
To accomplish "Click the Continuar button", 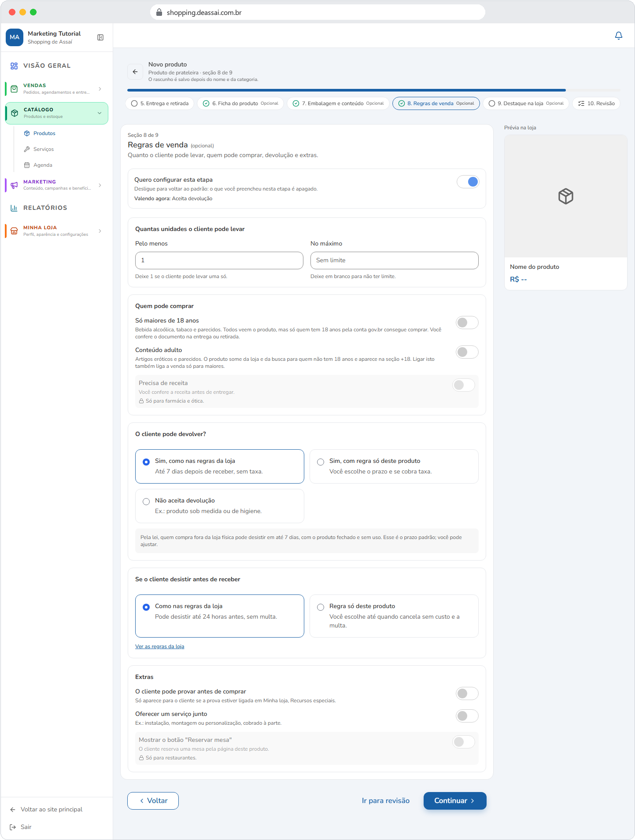I will [x=455, y=801].
